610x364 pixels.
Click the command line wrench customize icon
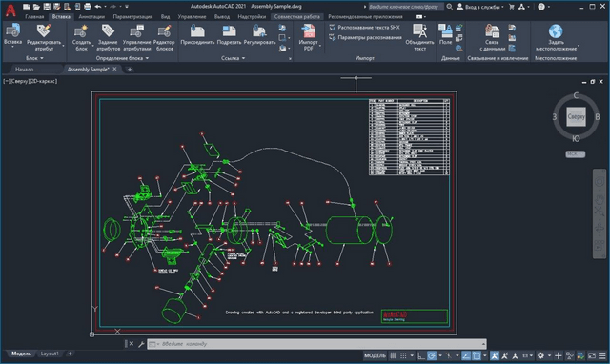click(x=141, y=344)
